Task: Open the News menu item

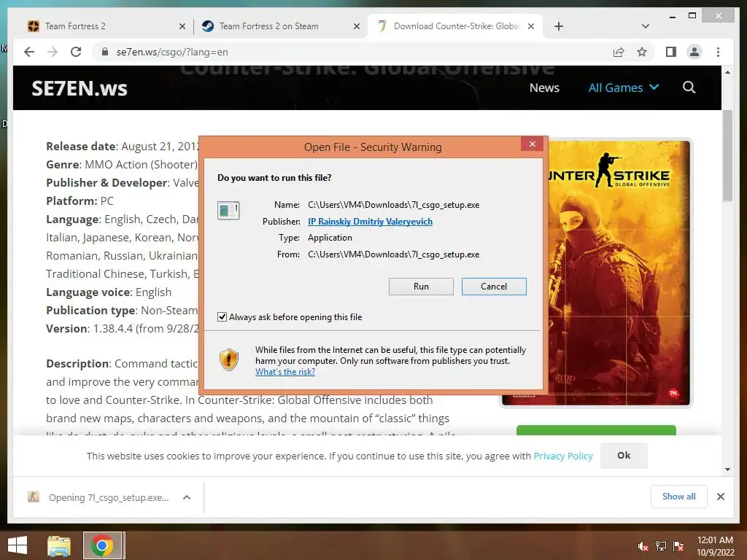Action: click(x=544, y=87)
